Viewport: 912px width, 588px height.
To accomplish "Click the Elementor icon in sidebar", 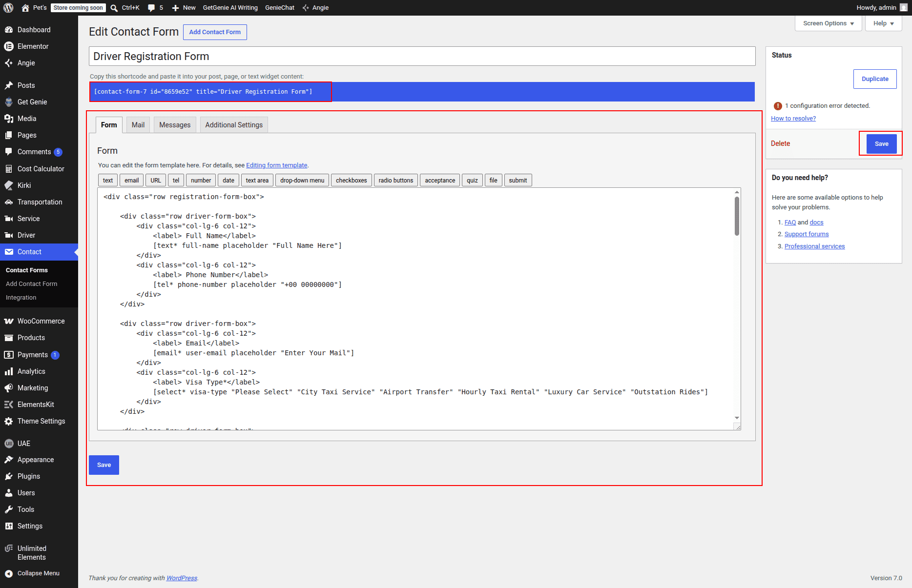I will pyautogui.click(x=9, y=46).
